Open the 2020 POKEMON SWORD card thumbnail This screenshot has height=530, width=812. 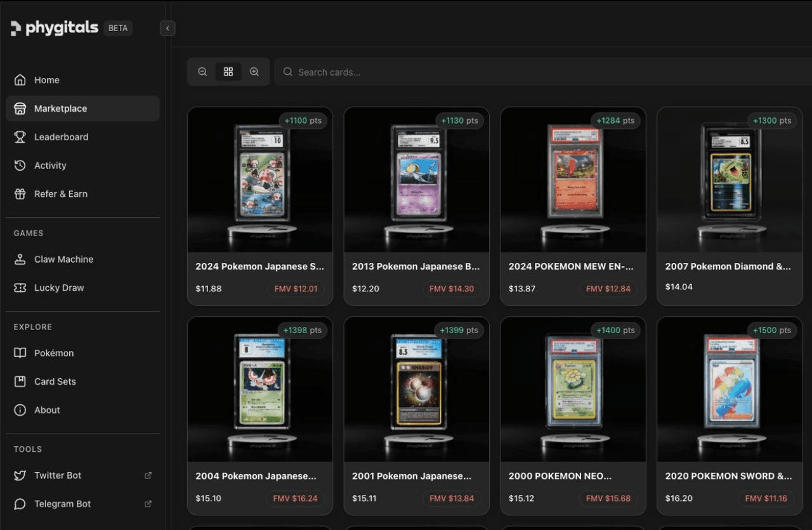click(x=730, y=389)
